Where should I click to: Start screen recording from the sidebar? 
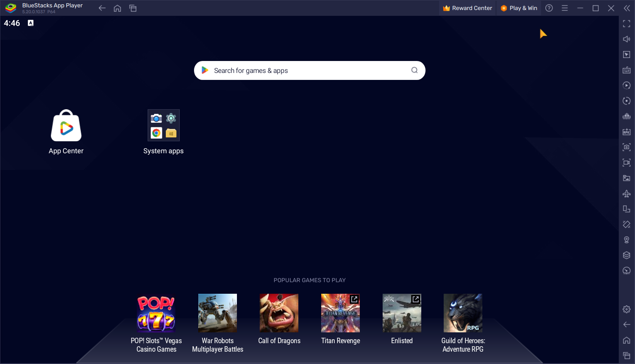tap(626, 163)
